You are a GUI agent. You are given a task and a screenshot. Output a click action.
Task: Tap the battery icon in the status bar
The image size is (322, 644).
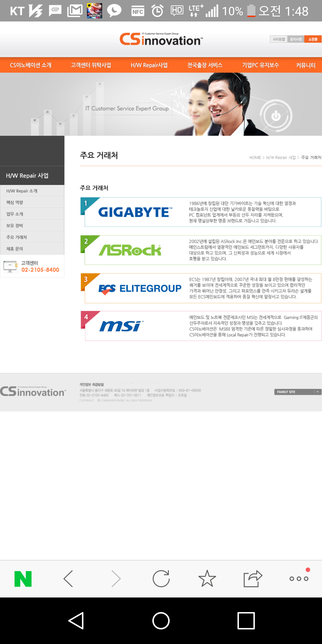point(251,11)
